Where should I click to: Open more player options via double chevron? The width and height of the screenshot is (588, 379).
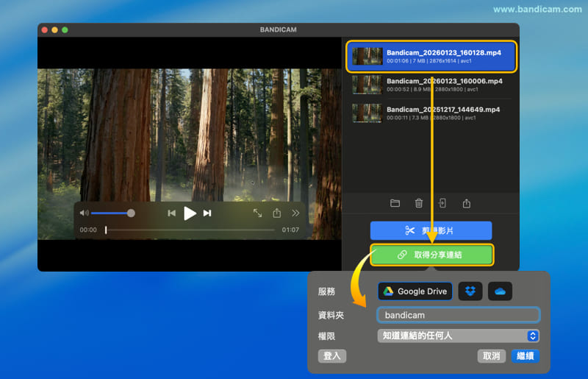(295, 213)
